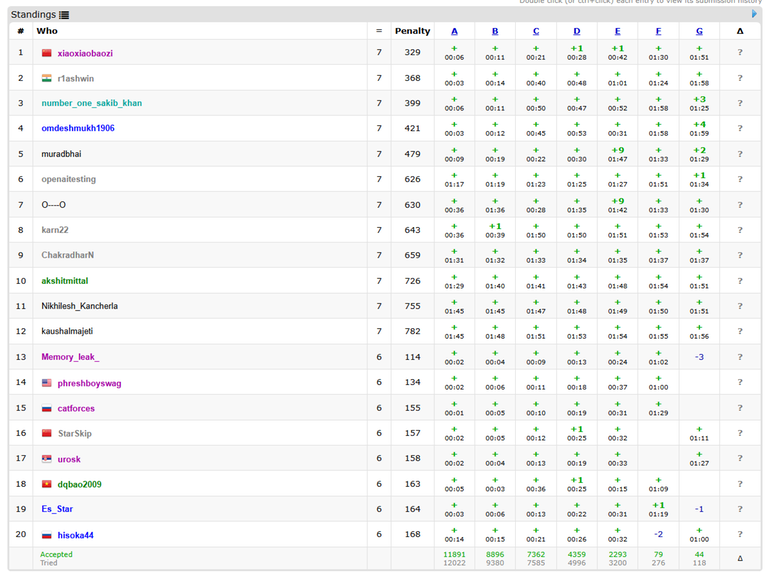Image resolution: width=768 pixels, height=576 pixels.
Task: Open problem G from the column header
Action: click(699, 31)
